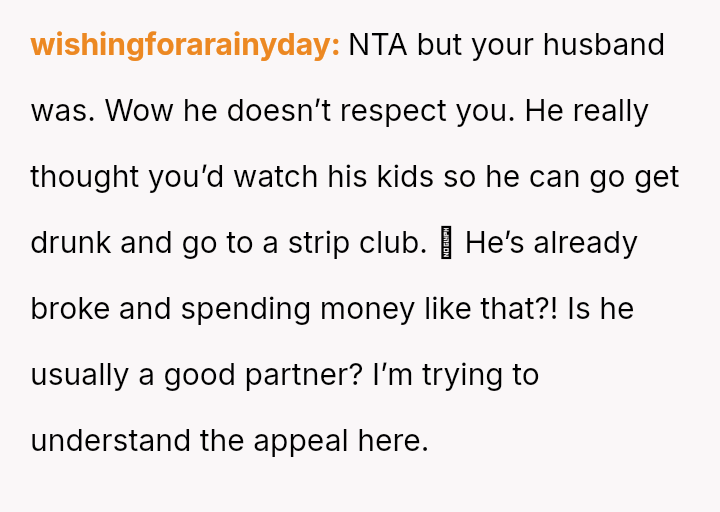Viewport: 720px width, 512px height.
Task: Open the wishingforarainyday user profile link
Action: [185, 46]
